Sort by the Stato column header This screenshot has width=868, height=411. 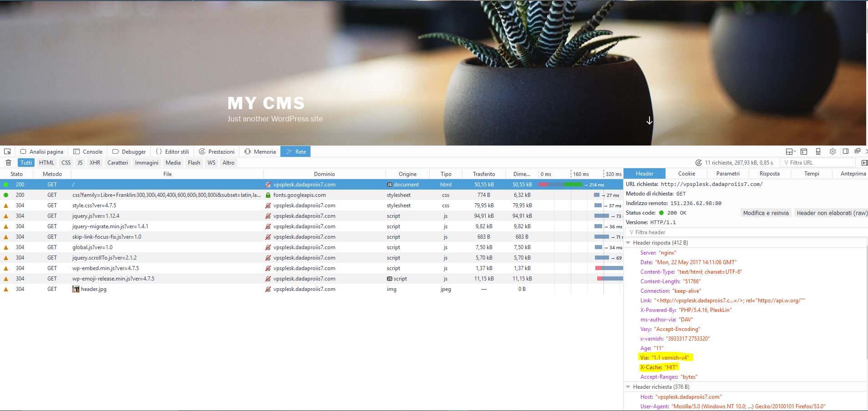(x=16, y=174)
